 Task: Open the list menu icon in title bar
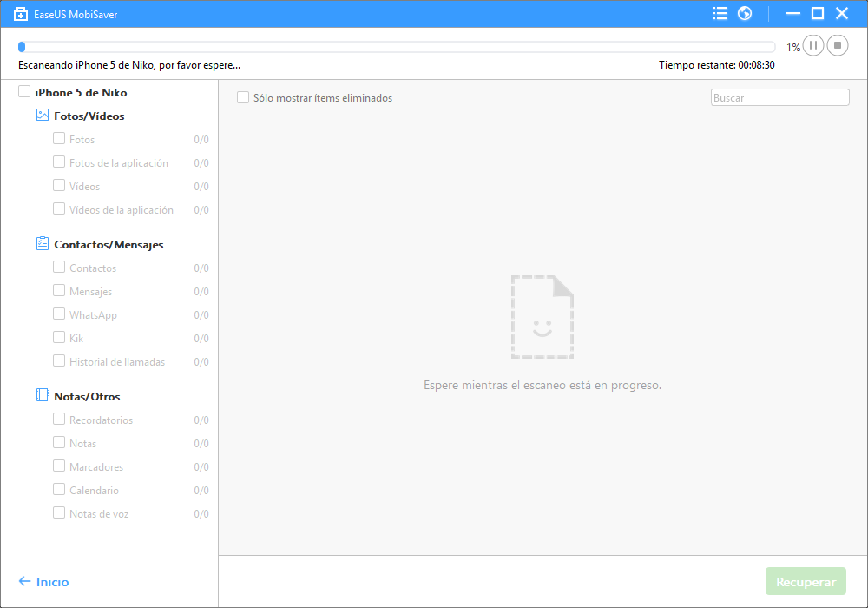[x=720, y=13]
